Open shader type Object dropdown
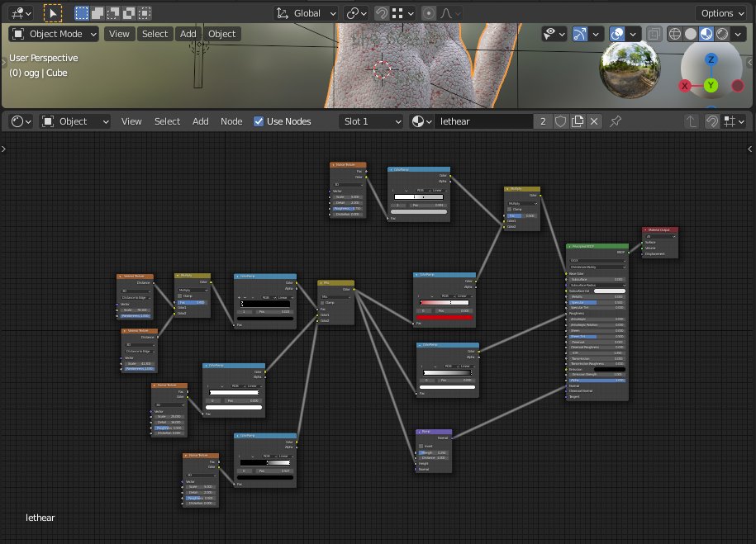Viewport: 756px width, 544px height. 74,121
